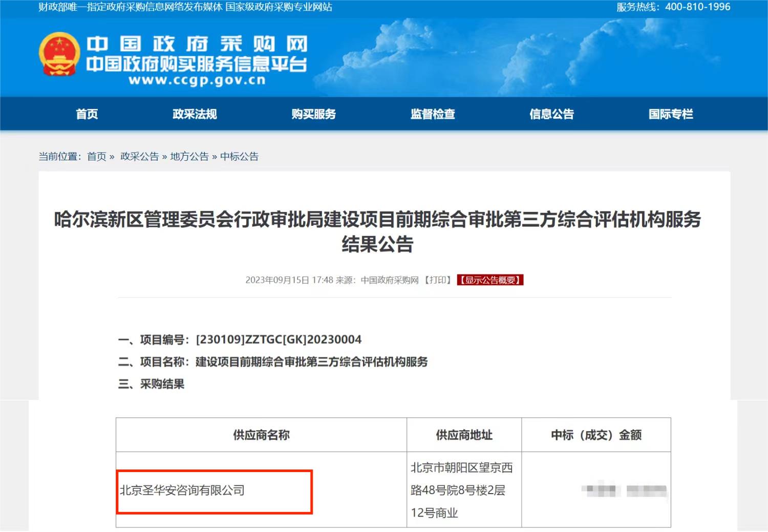This screenshot has height=532, width=768.
Task: Open the 国际专栏 menu item
Action: tap(671, 114)
